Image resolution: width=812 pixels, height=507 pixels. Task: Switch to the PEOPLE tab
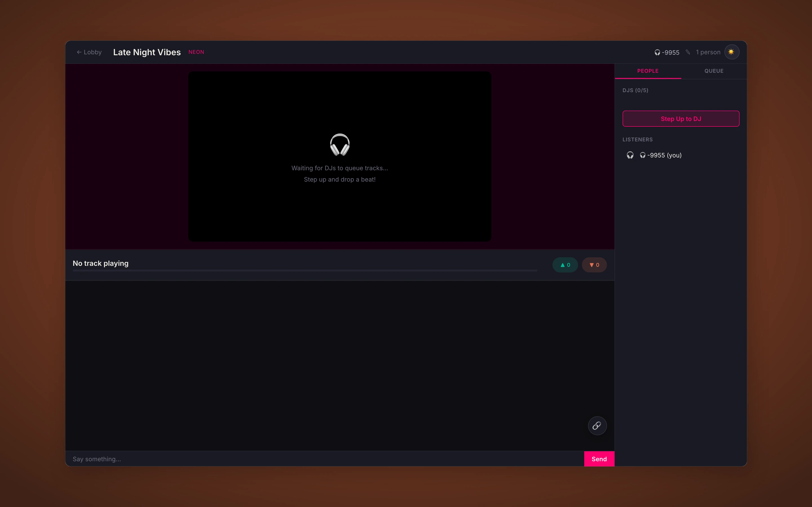click(x=648, y=71)
